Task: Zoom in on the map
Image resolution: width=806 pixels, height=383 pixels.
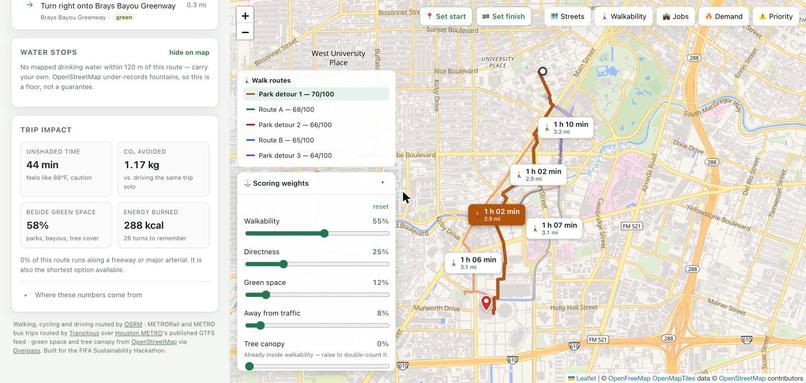Action: [x=245, y=16]
